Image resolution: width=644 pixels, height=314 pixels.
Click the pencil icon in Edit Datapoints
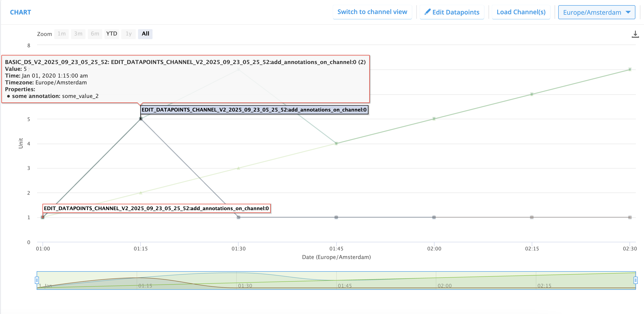(427, 12)
